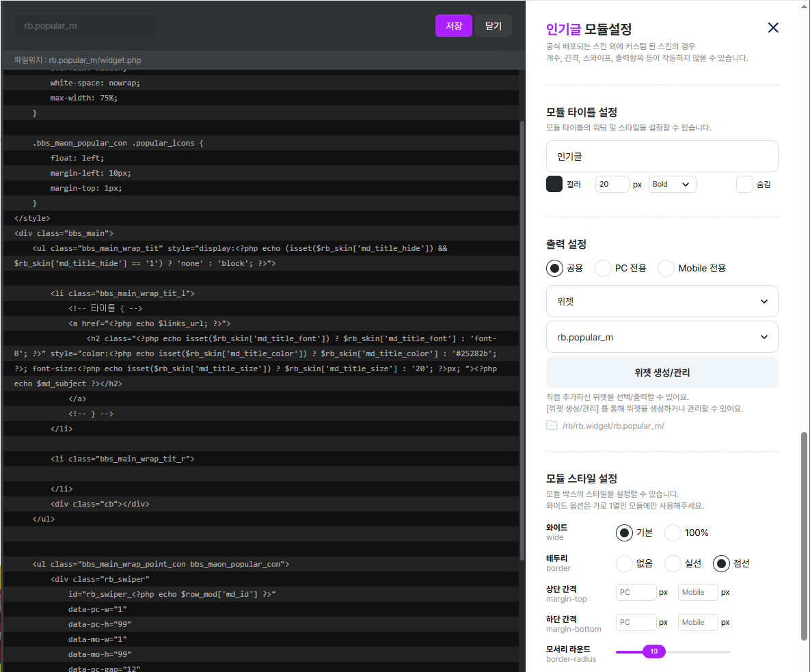Select the 없음 no border option
This screenshot has width=810, height=672.
pos(624,563)
